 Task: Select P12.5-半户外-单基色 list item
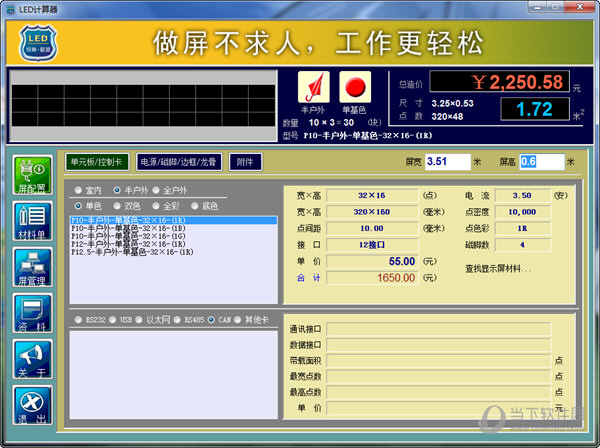pos(130,252)
